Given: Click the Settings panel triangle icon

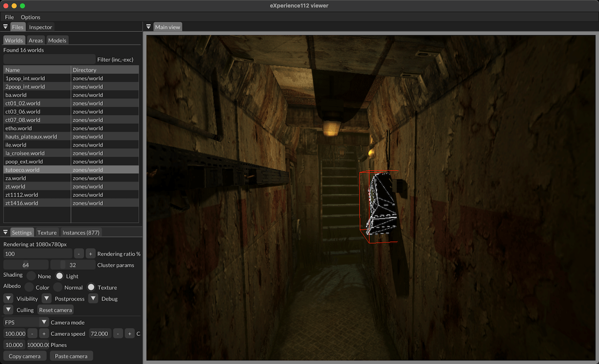Looking at the screenshot, I should pos(6,233).
